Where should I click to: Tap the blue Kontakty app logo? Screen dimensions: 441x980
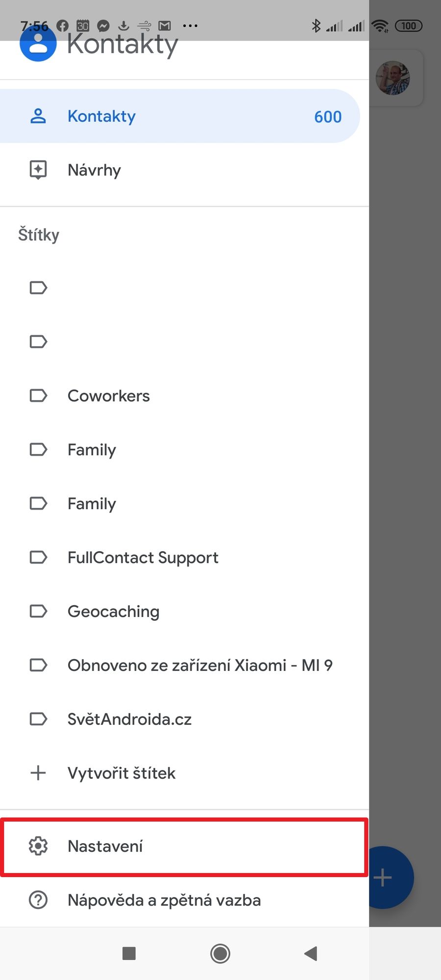(x=38, y=44)
